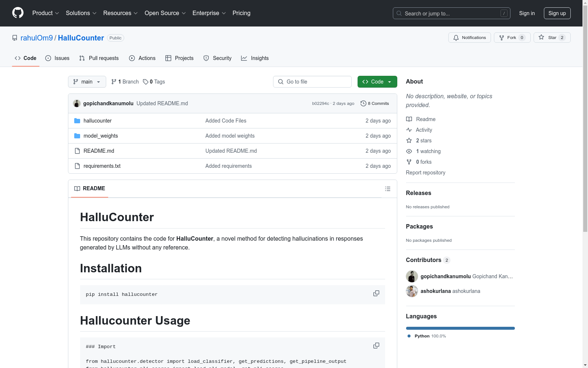Open the GitHub homepage logo

tap(18, 13)
